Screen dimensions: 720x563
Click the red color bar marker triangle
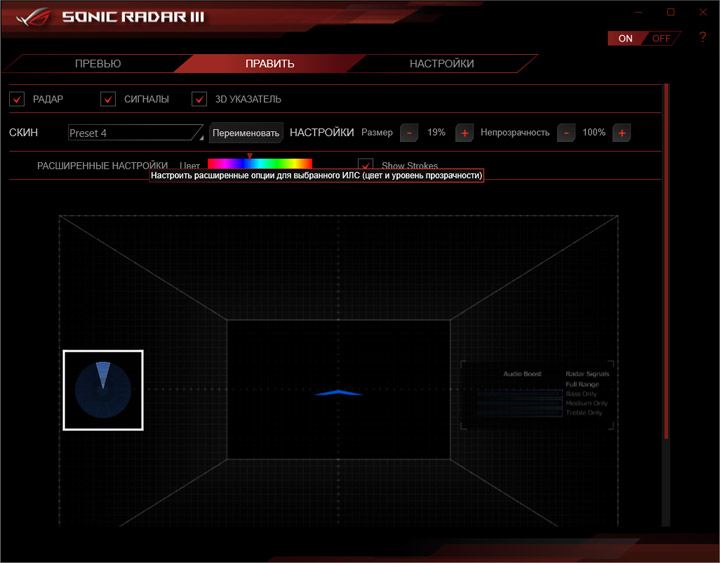pyautogui.click(x=250, y=156)
